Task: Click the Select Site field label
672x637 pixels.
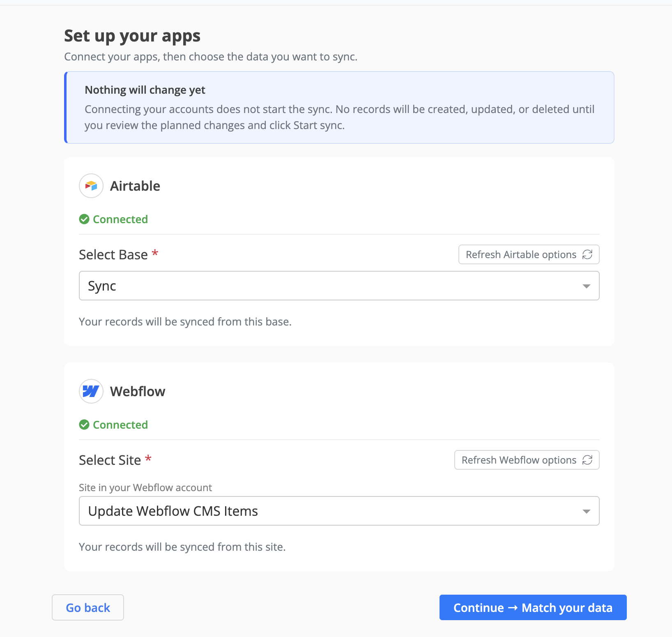Action: (x=110, y=460)
